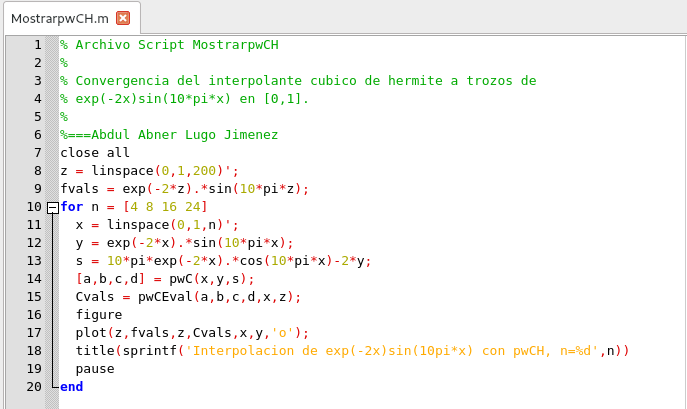Click the '[4 8 16 24]' vector
Image resolution: width=687 pixels, height=409 pixels.
165,206
